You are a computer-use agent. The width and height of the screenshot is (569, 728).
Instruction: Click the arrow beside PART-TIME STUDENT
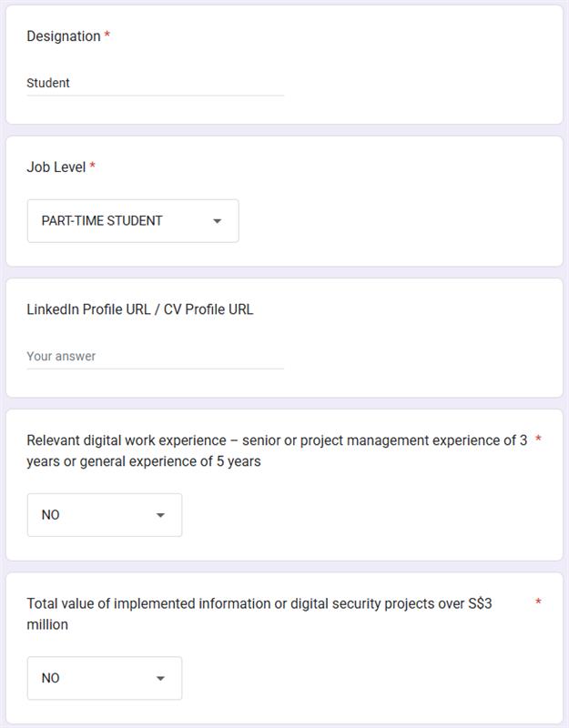point(217,221)
